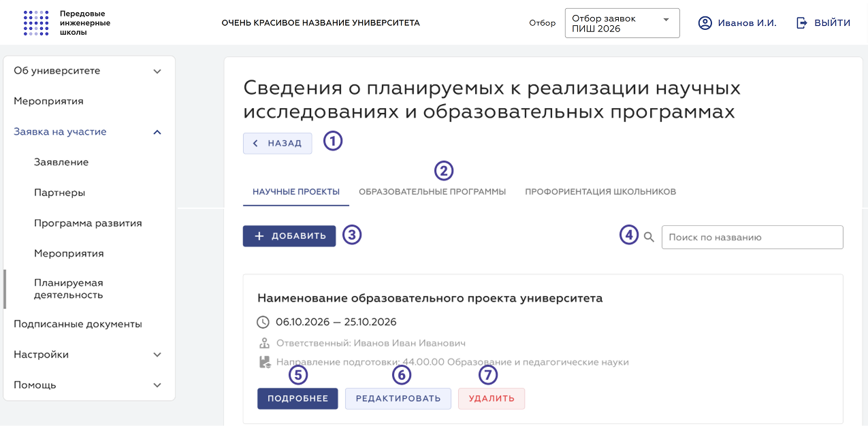Viewport: 868px width, 426px height.
Task: Expand the Помощь sidebar section chevron
Action: (x=157, y=385)
